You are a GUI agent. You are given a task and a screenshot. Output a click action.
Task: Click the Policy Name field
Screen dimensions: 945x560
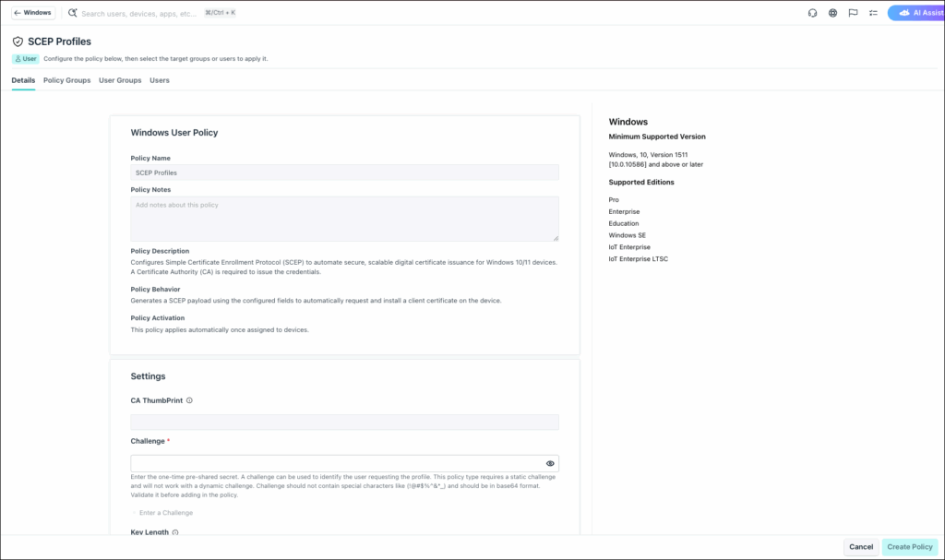tap(345, 173)
